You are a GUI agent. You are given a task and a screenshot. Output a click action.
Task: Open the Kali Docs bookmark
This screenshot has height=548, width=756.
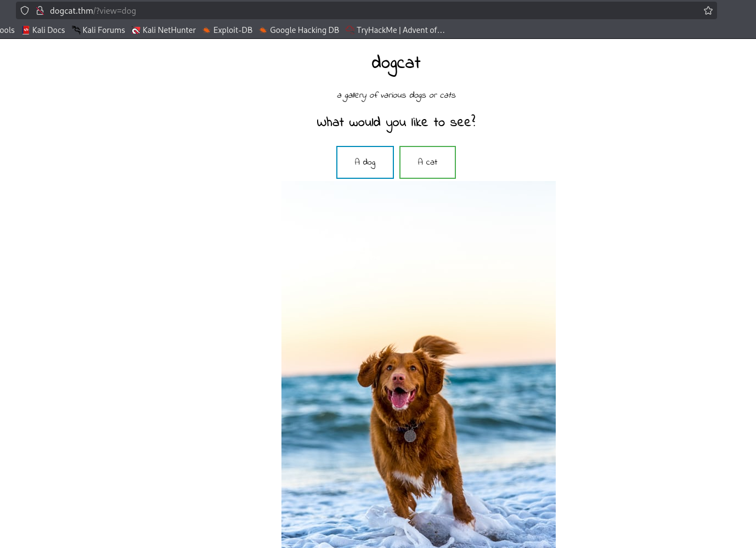point(49,30)
